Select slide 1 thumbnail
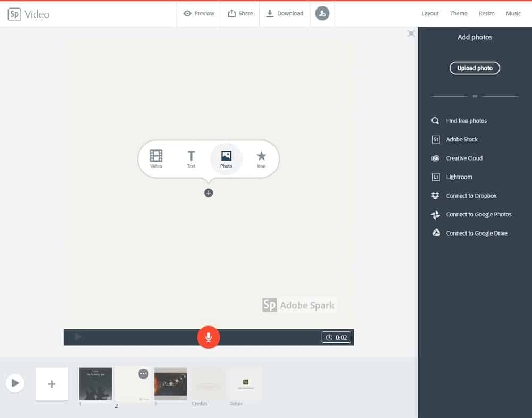This screenshot has width=532, height=418. pyautogui.click(x=95, y=384)
